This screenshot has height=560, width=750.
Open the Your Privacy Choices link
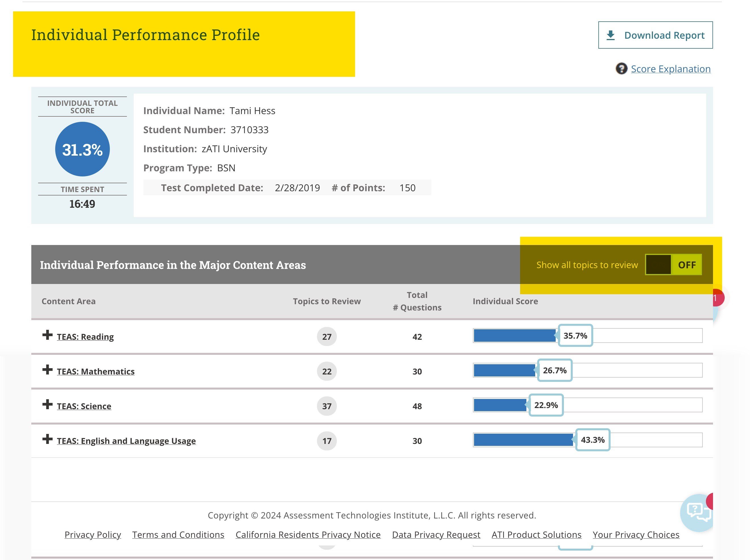click(636, 535)
